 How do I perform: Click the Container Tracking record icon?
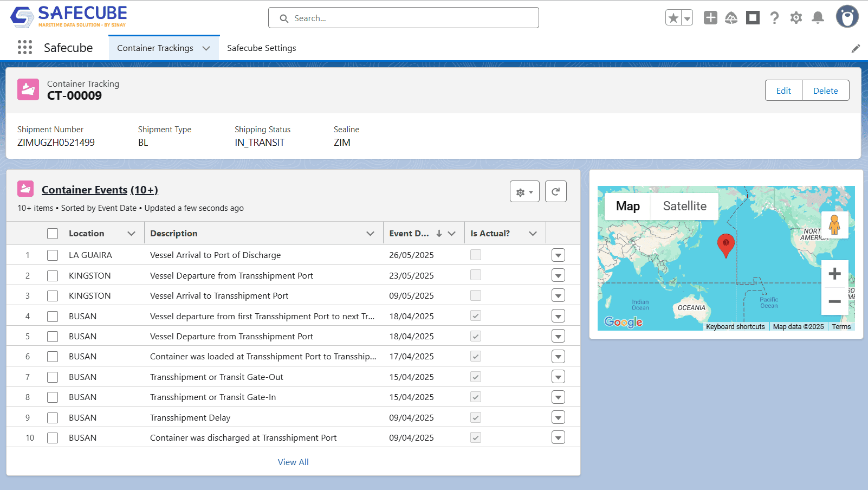(x=28, y=89)
